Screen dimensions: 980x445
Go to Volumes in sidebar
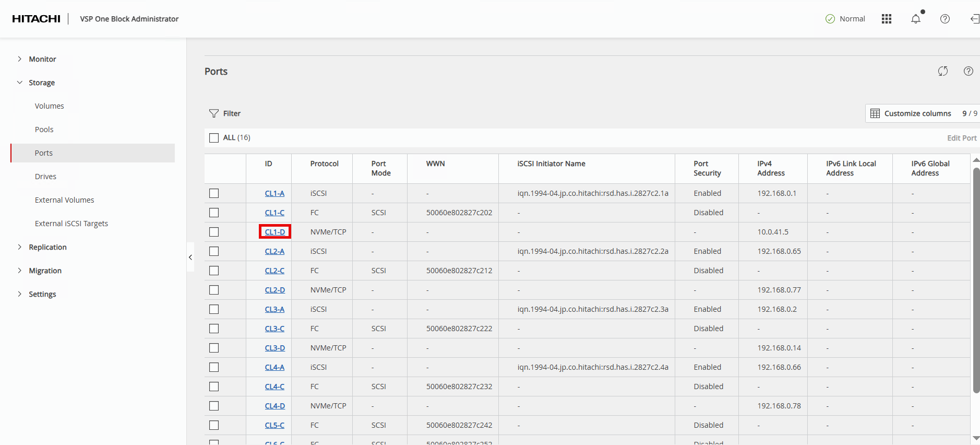49,106
